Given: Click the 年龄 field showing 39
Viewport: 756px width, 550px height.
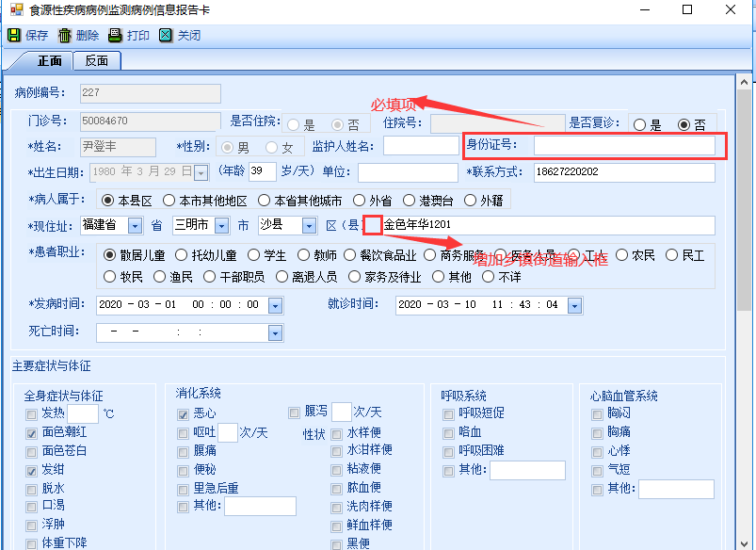Looking at the screenshot, I should tap(263, 171).
